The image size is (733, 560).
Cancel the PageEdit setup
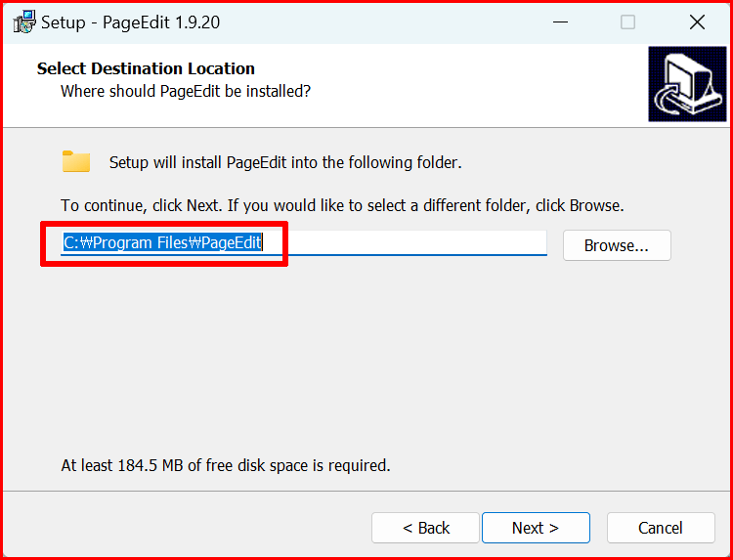[661, 528]
